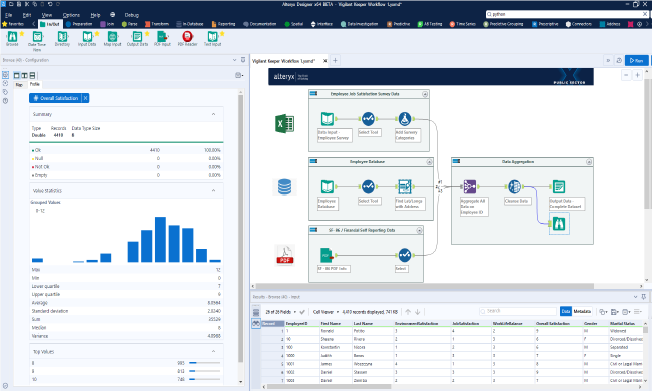This screenshot has height=391, width=652.
Task: Click the Select node in SF-86 container
Action: coord(405,255)
